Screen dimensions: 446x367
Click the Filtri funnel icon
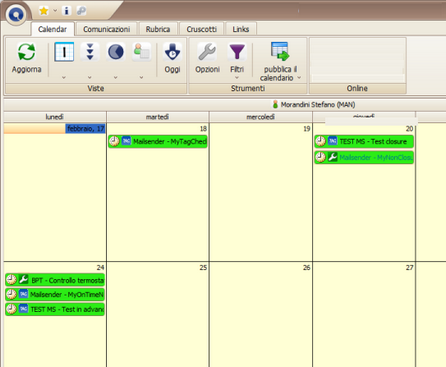pyautogui.click(x=237, y=52)
